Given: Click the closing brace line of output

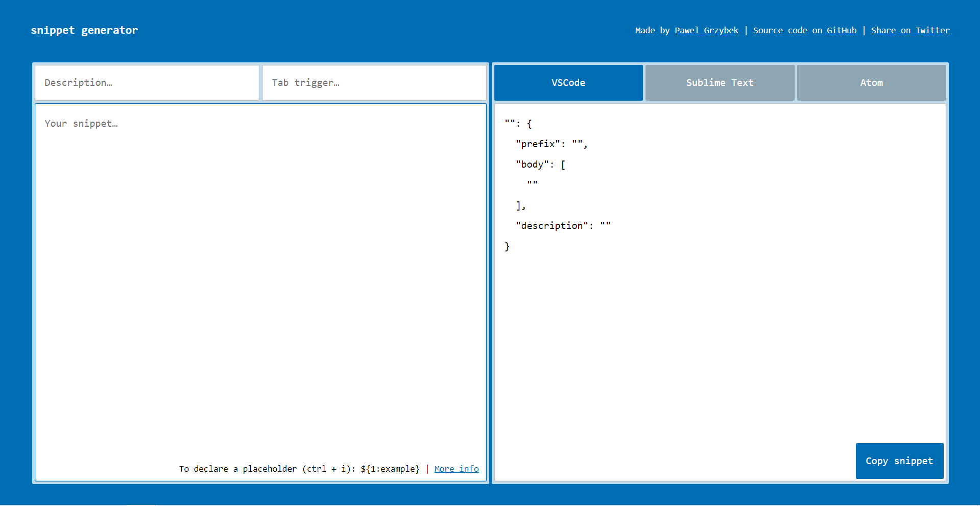Looking at the screenshot, I should (507, 246).
